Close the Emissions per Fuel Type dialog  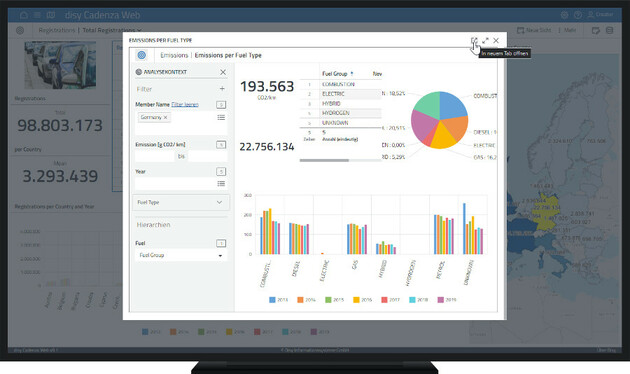click(x=496, y=41)
